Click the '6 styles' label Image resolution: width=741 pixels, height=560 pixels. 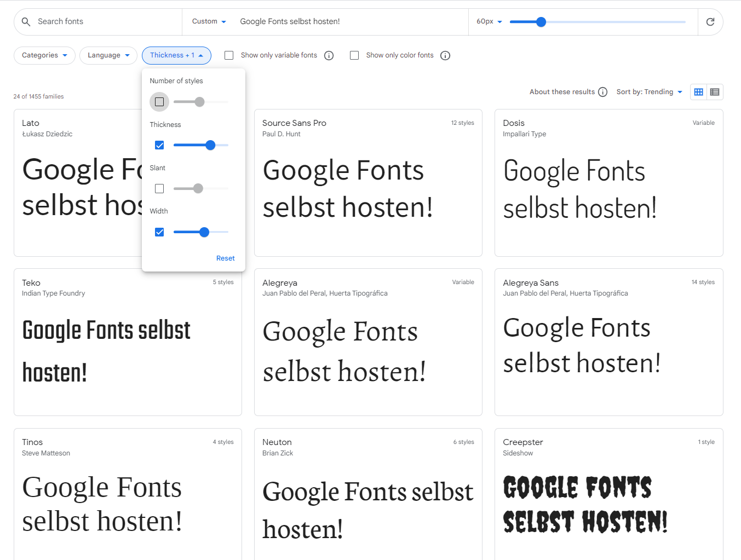click(x=464, y=442)
